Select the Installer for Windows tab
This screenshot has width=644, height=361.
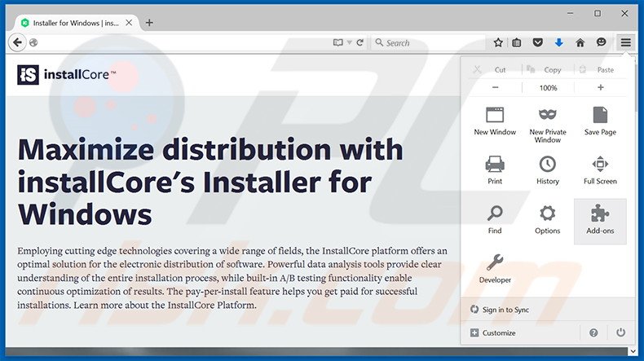(x=77, y=23)
